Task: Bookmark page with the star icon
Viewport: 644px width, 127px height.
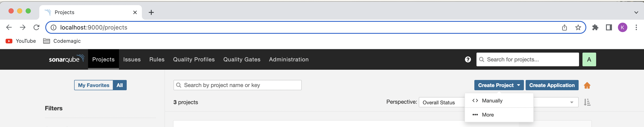Action: point(578,28)
